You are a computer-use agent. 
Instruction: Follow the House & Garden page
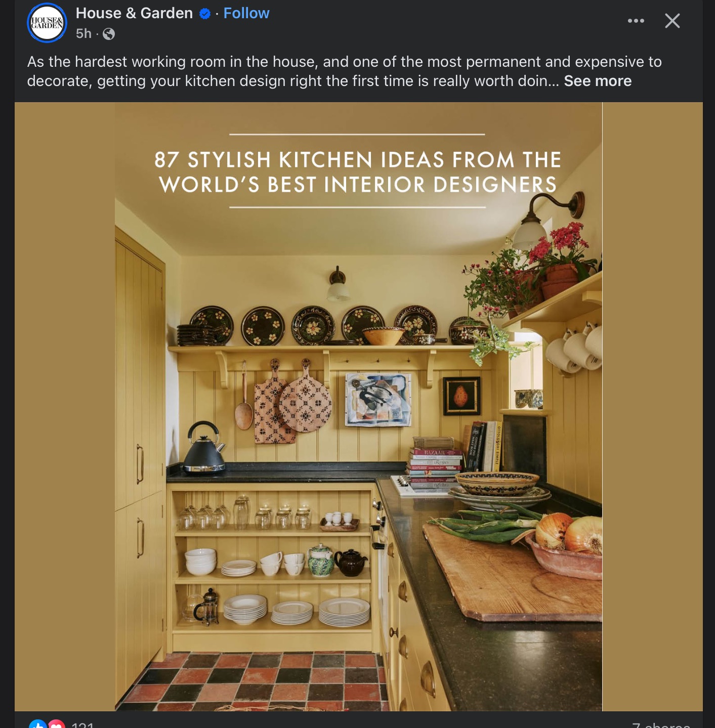click(246, 13)
